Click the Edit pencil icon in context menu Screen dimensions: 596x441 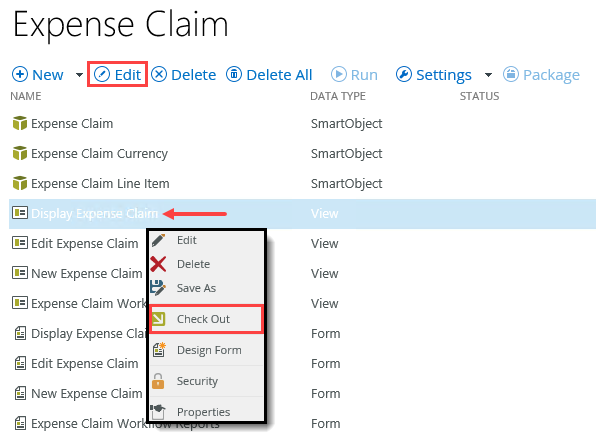[x=159, y=240]
